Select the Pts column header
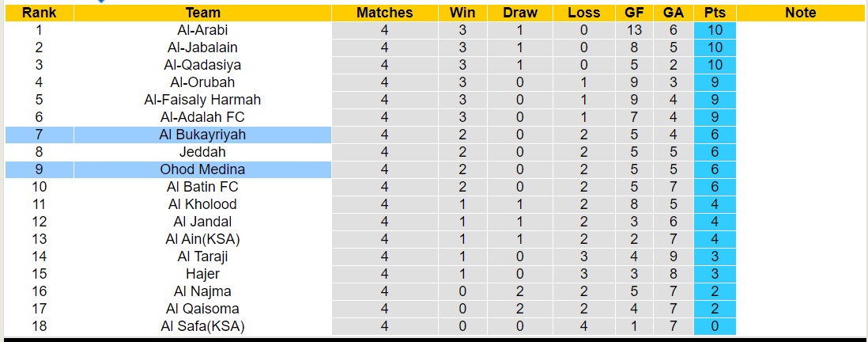The image size is (868, 342). pyautogui.click(x=715, y=13)
